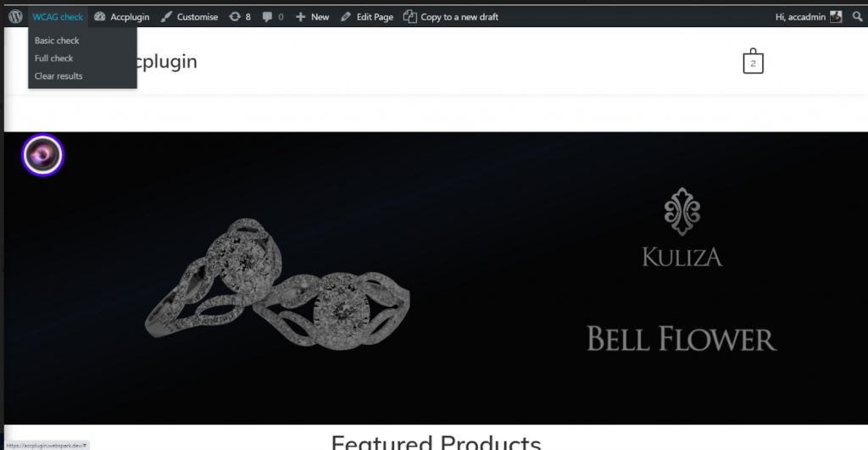
Task: Select Clear results menu entry
Action: click(58, 75)
